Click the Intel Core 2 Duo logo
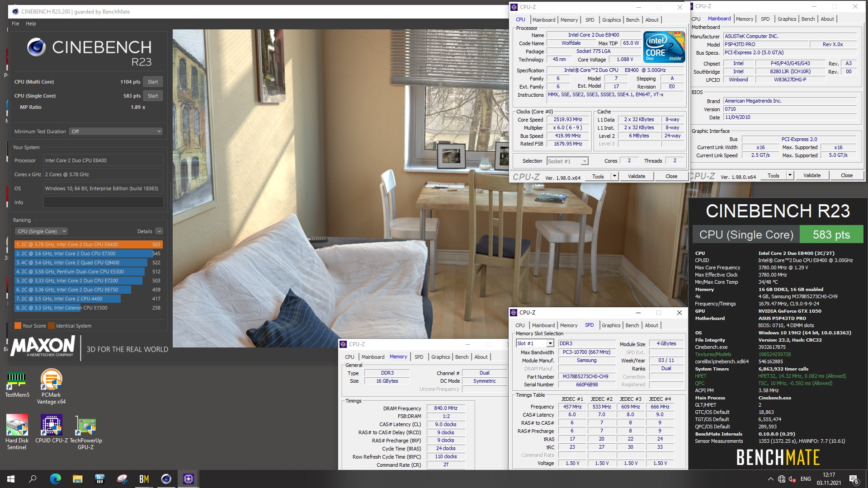Screen dimensions: 868x488 point(664,47)
